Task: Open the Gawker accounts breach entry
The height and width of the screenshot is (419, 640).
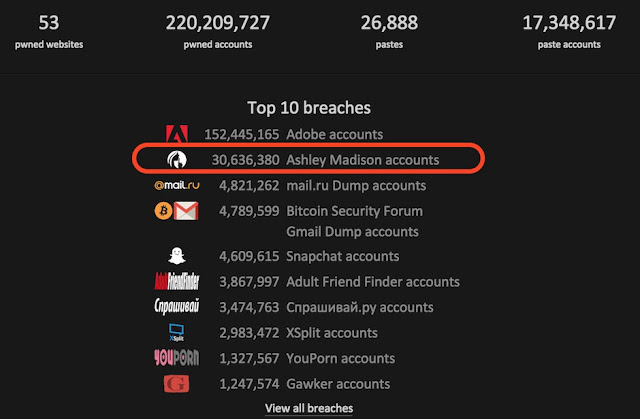Action: [337, 384]
